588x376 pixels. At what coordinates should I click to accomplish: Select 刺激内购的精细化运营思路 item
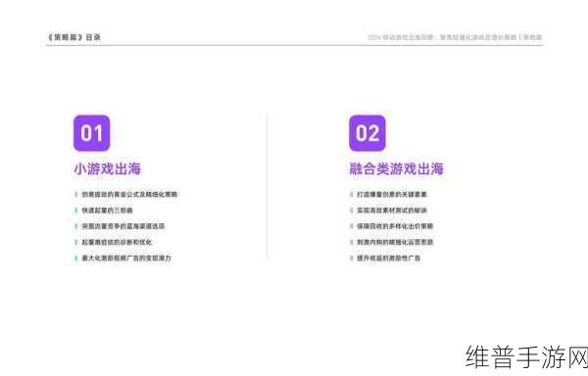click(395, 242)
